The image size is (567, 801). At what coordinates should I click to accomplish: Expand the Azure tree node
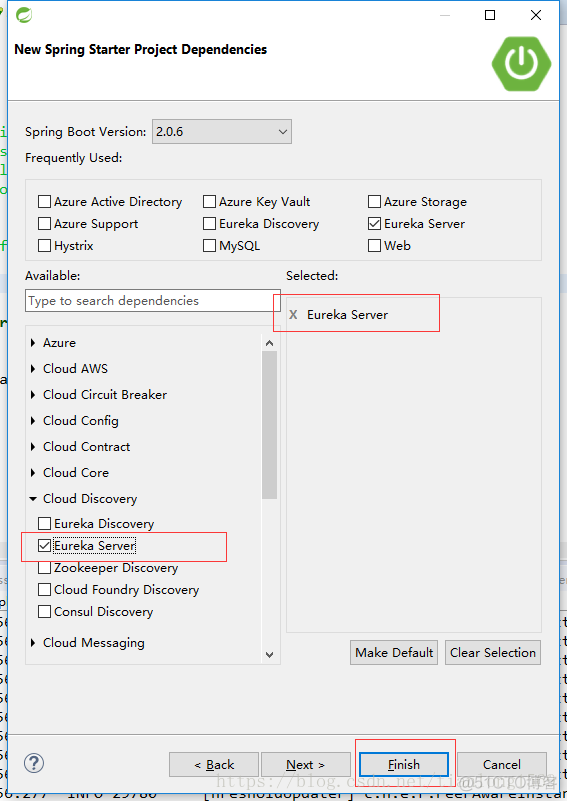tap(33, 343)
